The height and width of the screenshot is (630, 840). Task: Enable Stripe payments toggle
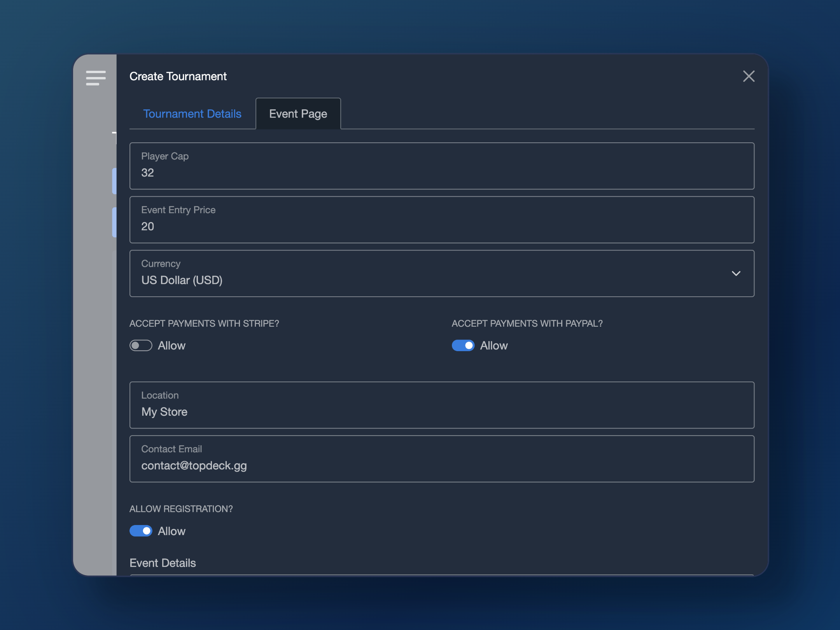coord(141,345)
